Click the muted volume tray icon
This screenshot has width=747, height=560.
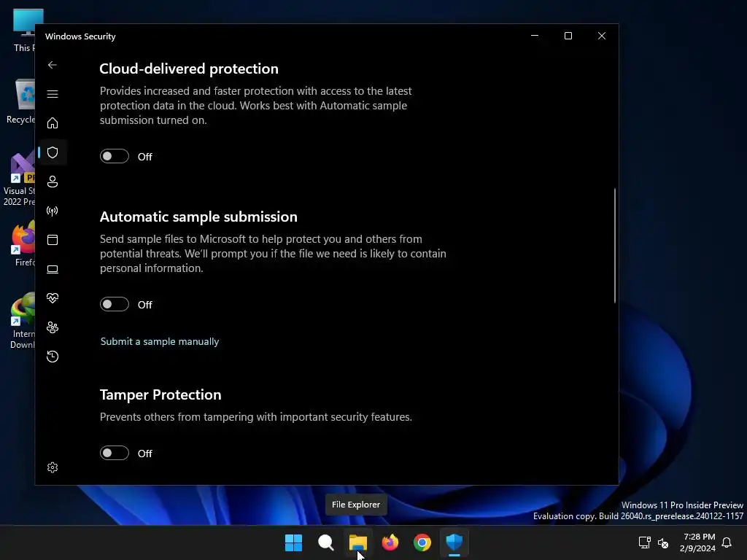(662, 542)
